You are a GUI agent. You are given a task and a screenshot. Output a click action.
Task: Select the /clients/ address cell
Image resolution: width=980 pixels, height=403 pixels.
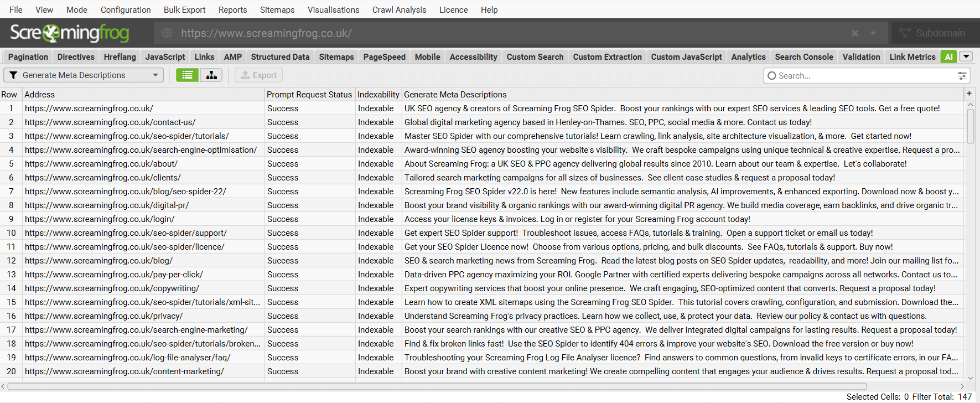(143, 178)
